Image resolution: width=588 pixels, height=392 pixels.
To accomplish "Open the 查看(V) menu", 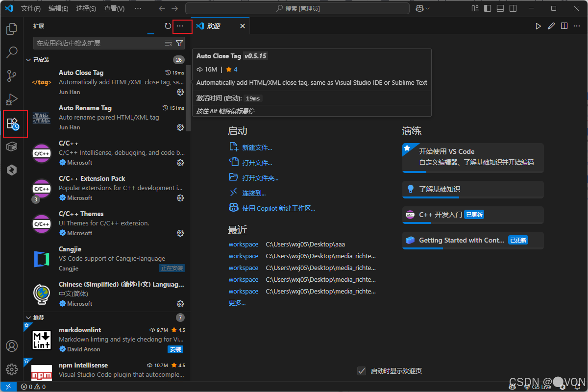I will pyautogui.click(x=114, y=8).
